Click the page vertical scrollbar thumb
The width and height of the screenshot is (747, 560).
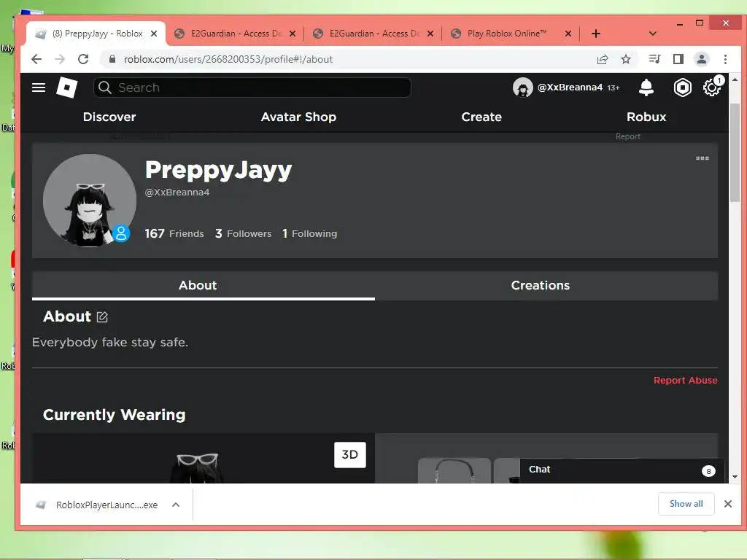tap(735, 152)
